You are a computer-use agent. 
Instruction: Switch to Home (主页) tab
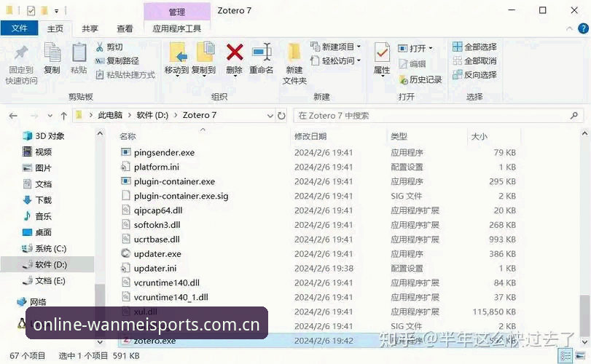[55, 28]
